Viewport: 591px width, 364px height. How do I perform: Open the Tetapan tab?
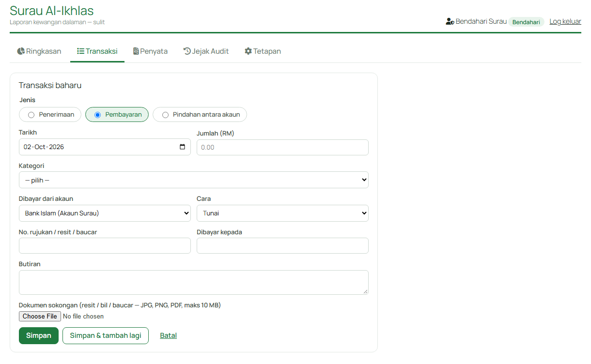click(263, 51)
